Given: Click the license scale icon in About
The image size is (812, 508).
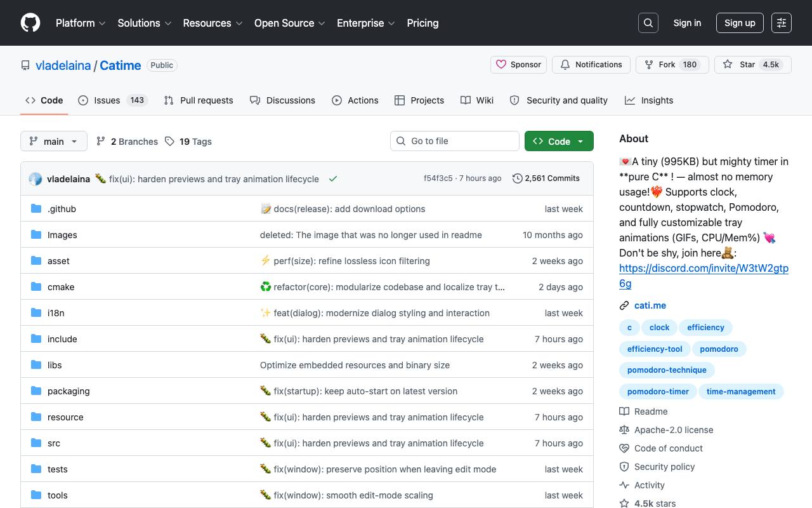Looking at the screenshot, I should coord(624,430).
